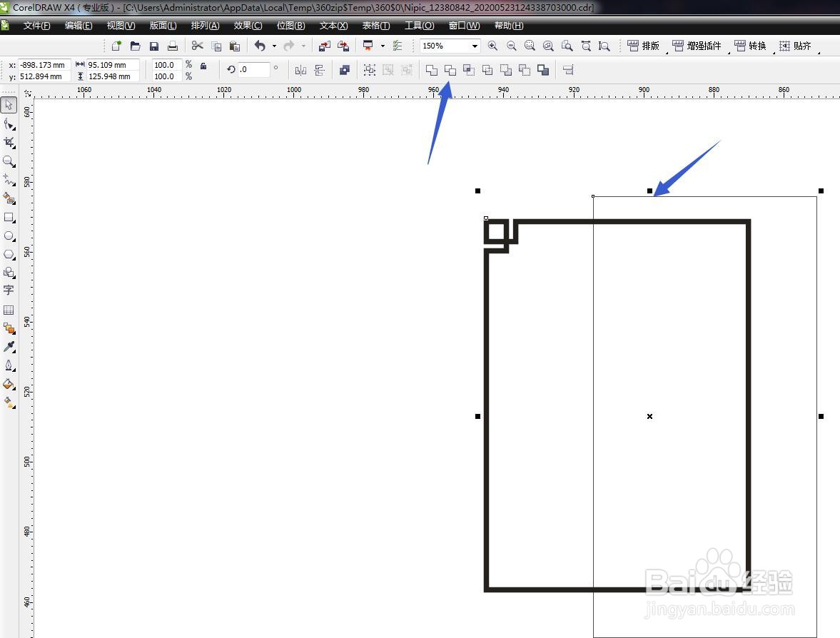Image resolution: width=840 pixels, height=638 pixels.
Task: Click the Import icon
Action: click(x=324, y=46)
